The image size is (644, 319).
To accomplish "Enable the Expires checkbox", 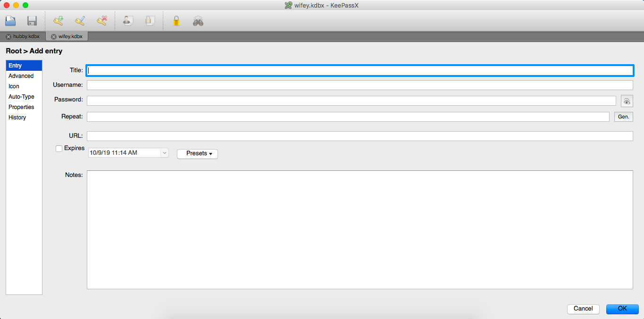I will 59,149.
